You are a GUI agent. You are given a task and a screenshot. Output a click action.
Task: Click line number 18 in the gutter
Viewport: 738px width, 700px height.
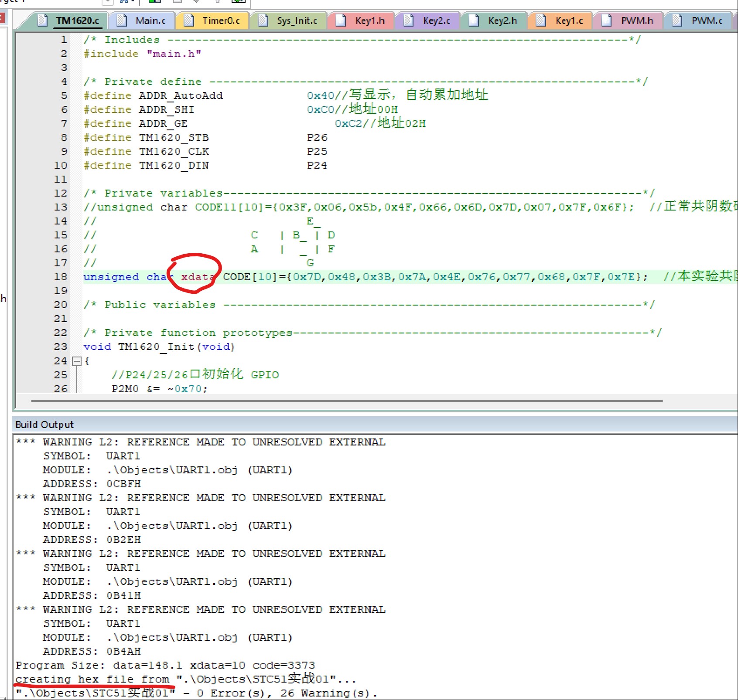[61, 277]
